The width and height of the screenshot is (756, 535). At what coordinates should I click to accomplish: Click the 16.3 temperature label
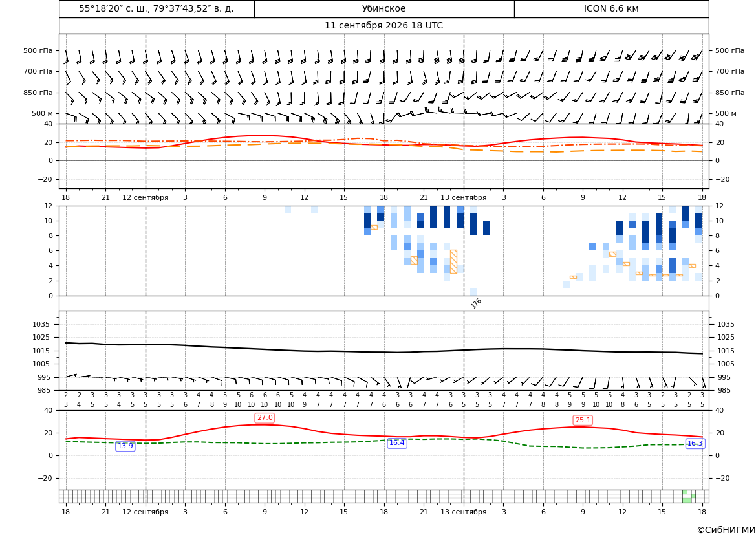tap(695, 443)
